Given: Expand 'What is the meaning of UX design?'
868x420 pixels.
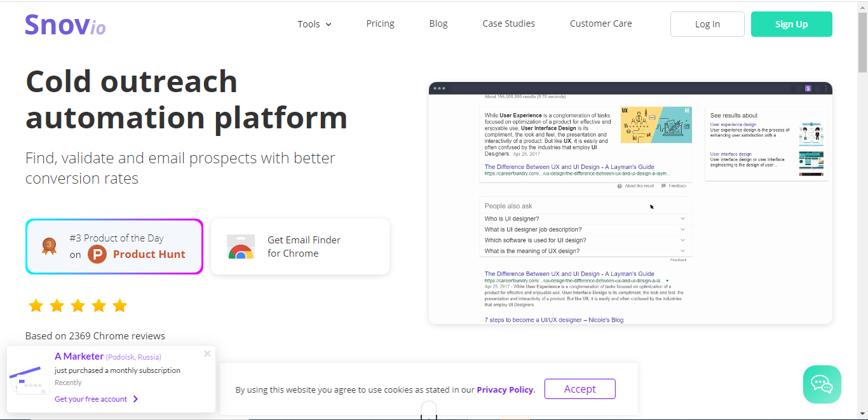Looking at the screenshot, I should pyautogui.click(x=585, y=251).
